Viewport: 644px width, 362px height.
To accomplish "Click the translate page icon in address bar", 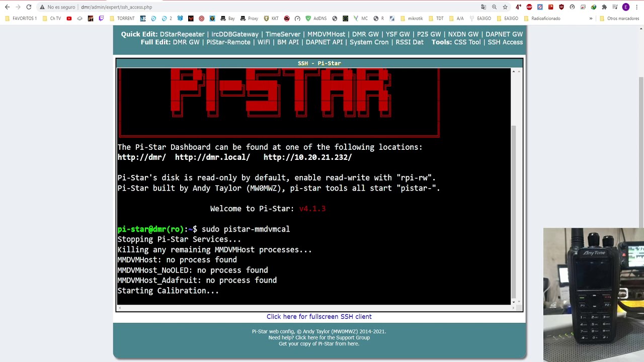I will 484,7.
